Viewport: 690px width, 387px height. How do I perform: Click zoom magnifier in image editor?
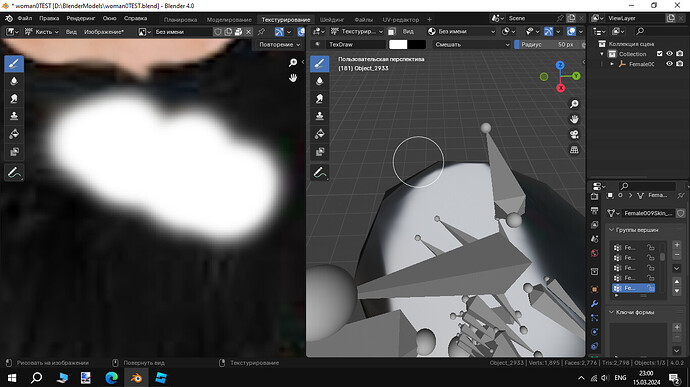(x=293, y=63)
